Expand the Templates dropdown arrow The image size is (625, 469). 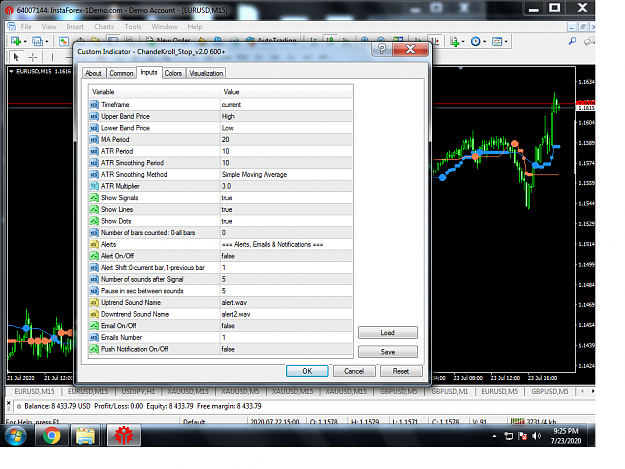tap(506, 41)
